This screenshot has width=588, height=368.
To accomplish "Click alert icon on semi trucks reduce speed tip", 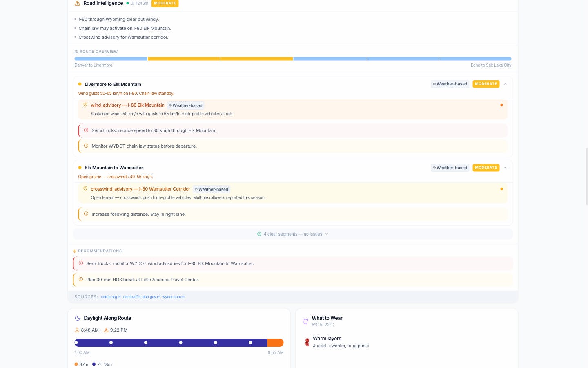I will click(x=86, y=130).
